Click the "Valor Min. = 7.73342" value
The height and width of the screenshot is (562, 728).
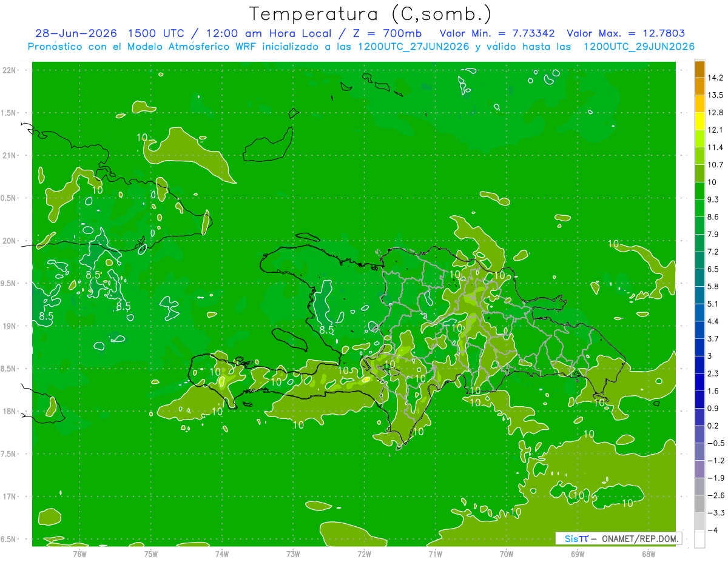click(497, 33)
